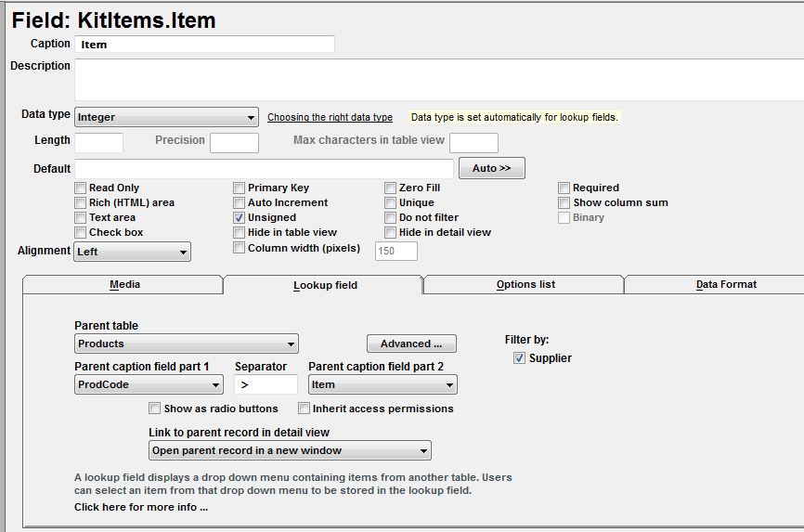Image resolution: width=804 pixels, height=532 pixels.
Task: Uncheck the Supplier filter checkbox
Action: 519,358
